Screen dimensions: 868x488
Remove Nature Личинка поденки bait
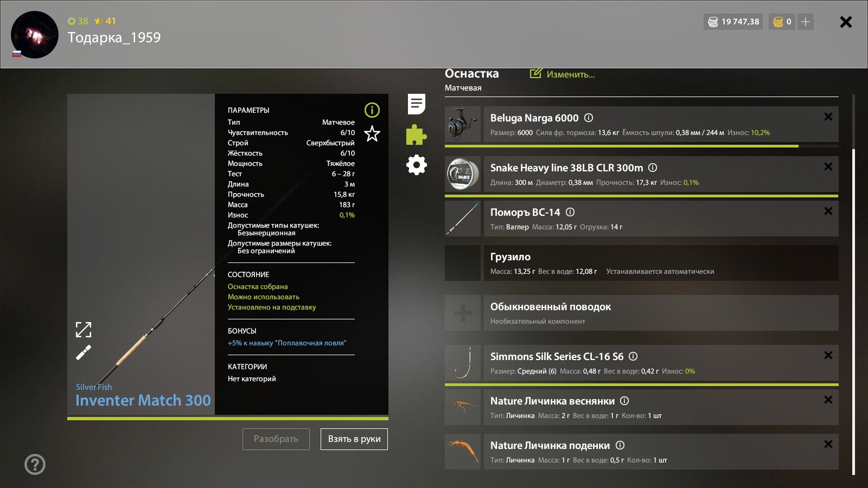pyautogui.click(x=828, y=444)
